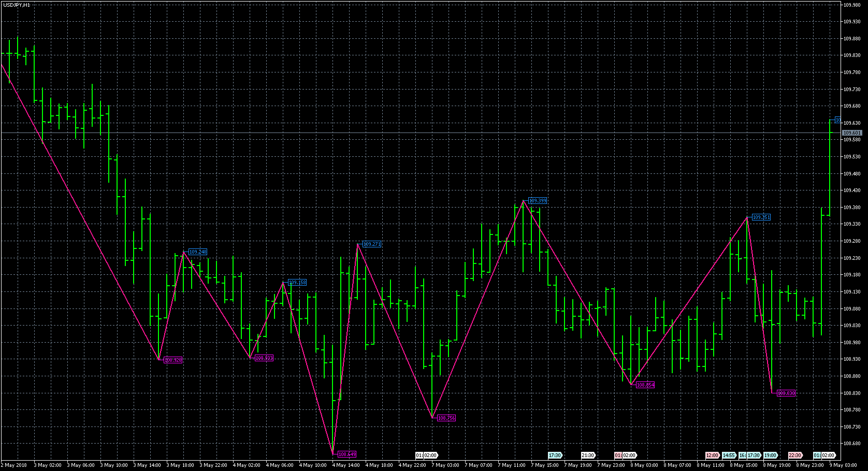Select the pink 12:00 event marker
868x471 pixels.
tap(712, 455)
